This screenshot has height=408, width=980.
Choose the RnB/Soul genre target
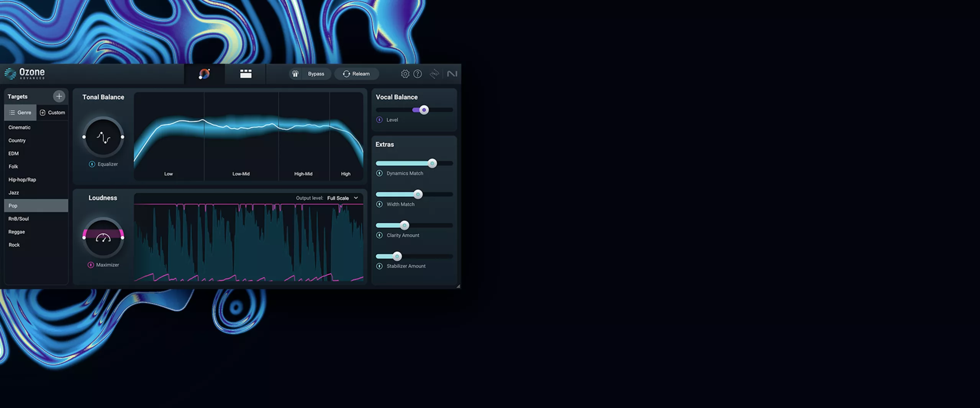click(x=36, y=219)
